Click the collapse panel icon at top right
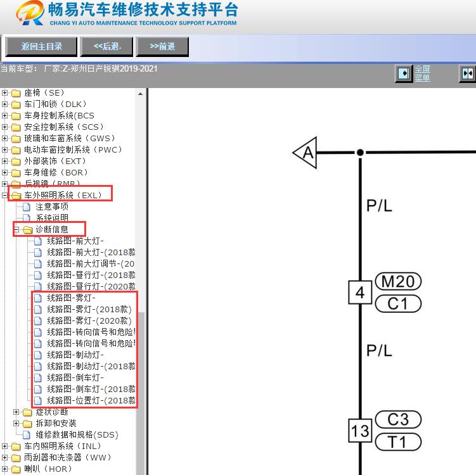The height and width of the screenshot is (475, 476). [468, 73]
